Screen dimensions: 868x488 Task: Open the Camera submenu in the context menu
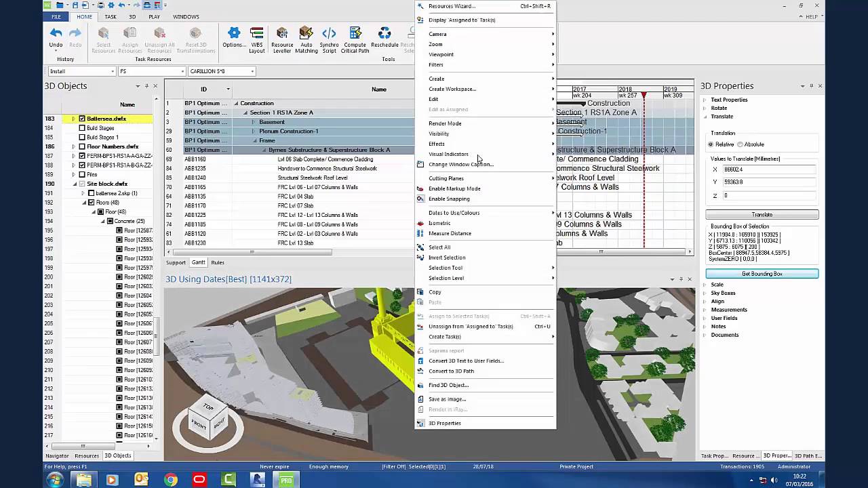click(486, 34)
